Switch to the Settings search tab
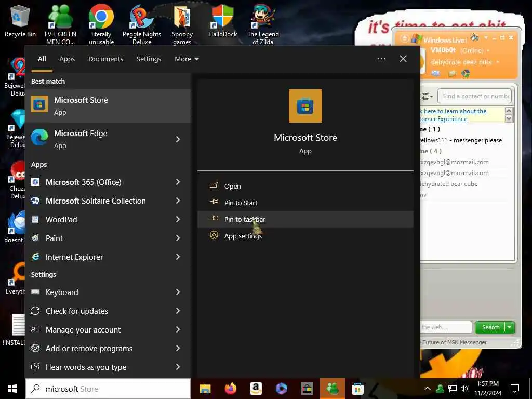Image resolution: width=532 pixels, height=399 pixels. (149, 59)
